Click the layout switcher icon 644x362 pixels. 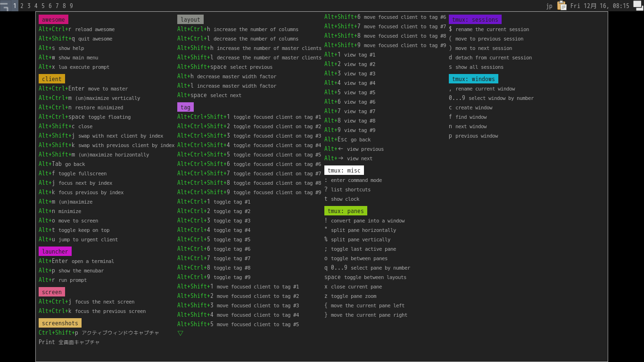click(638, 6)
